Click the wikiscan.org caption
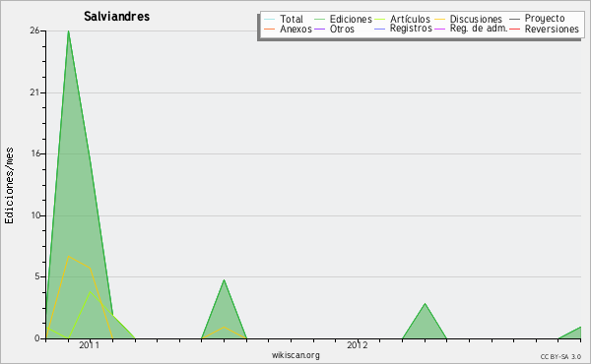Image resolution: width=591 pixels, height=364 pixels. [x=295, y=355]
